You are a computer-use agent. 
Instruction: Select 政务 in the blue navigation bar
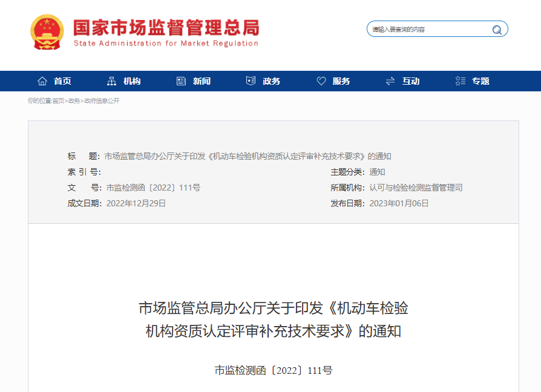[272, 81]
